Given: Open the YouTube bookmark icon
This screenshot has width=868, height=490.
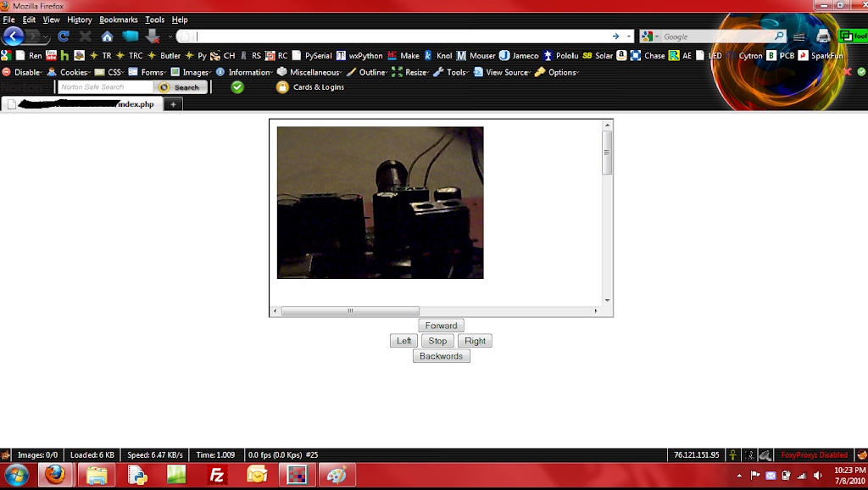Looking at the screenshot, I should (51, 55).
